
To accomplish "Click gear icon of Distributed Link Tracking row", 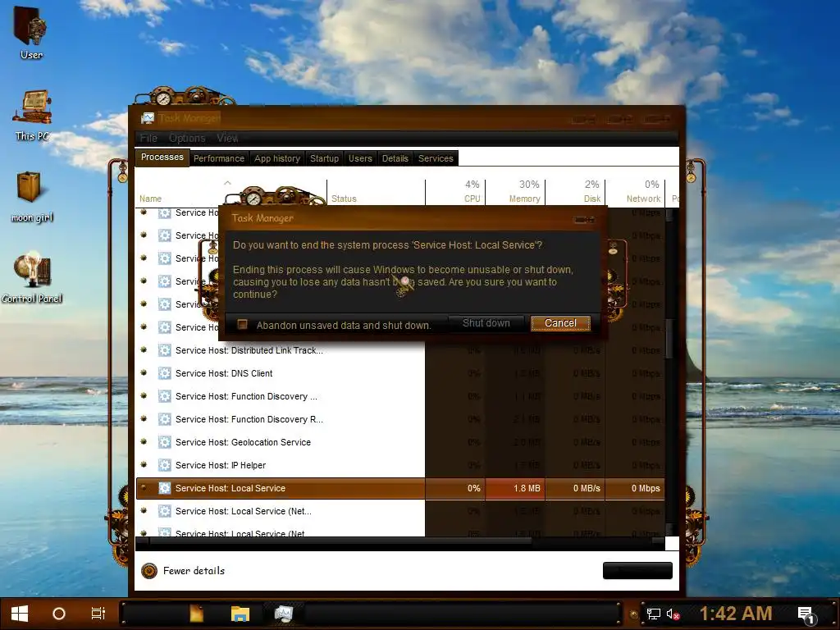I will coord(164,350).
